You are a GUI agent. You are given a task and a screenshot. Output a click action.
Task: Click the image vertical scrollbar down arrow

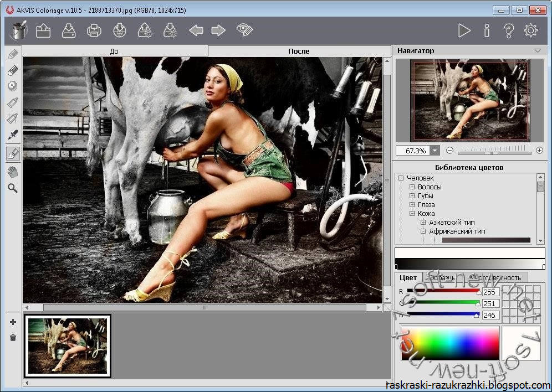[x=387, y=299]
